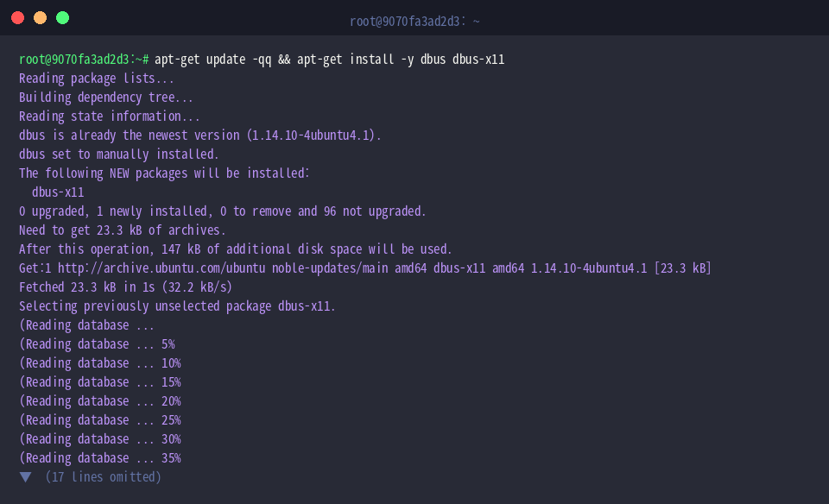Click the 'Reading database ... 5%' line
Viewport: 829px width, 504px height.
pyautogui.click(x=97, y=344)
